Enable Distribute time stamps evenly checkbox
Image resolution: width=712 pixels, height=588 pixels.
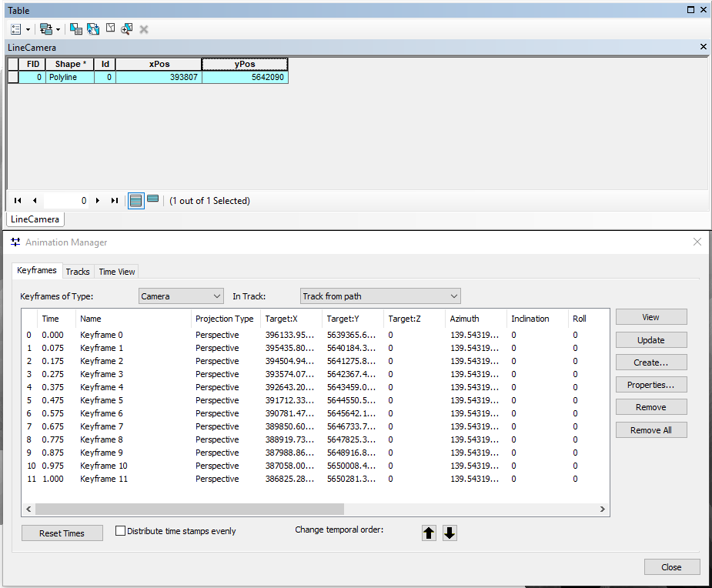tap(120, 531)
